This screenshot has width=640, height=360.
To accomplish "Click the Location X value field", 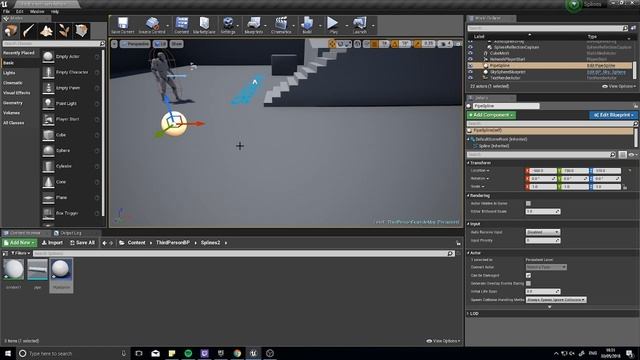I will (542, 171).
